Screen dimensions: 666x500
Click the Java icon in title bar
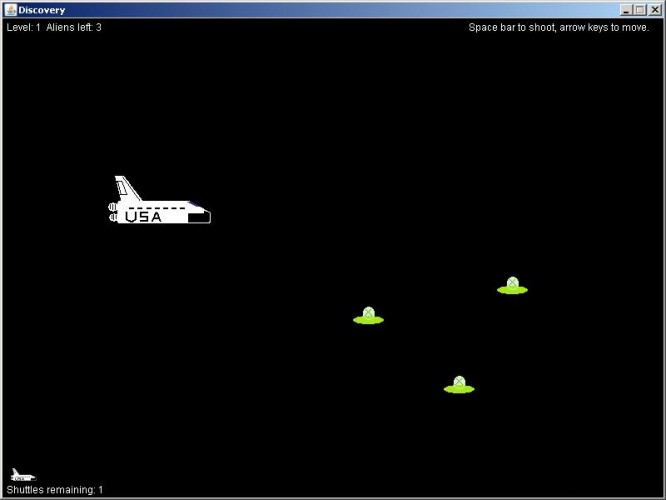click(11, 10)
